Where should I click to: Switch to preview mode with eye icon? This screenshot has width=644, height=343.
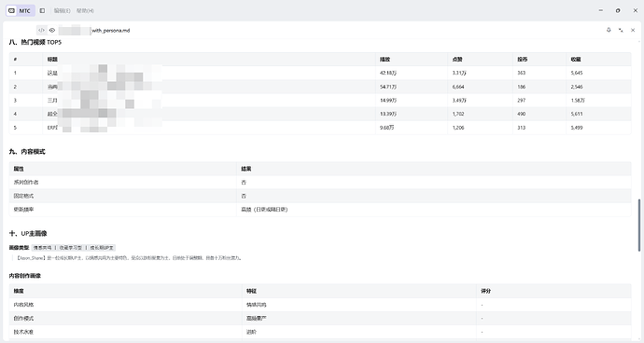(x=52, y=31)
